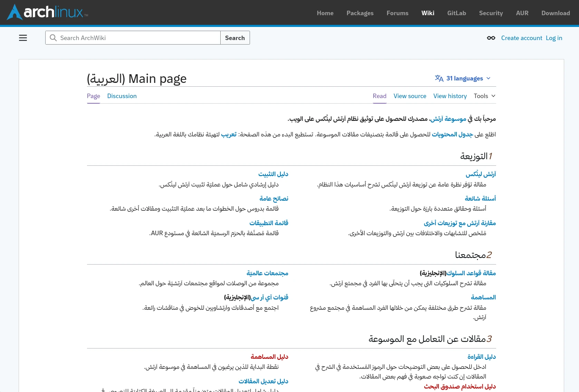Switch to the Discussion tab
Screen dimensions: 579x392
(x=122, y=96)
